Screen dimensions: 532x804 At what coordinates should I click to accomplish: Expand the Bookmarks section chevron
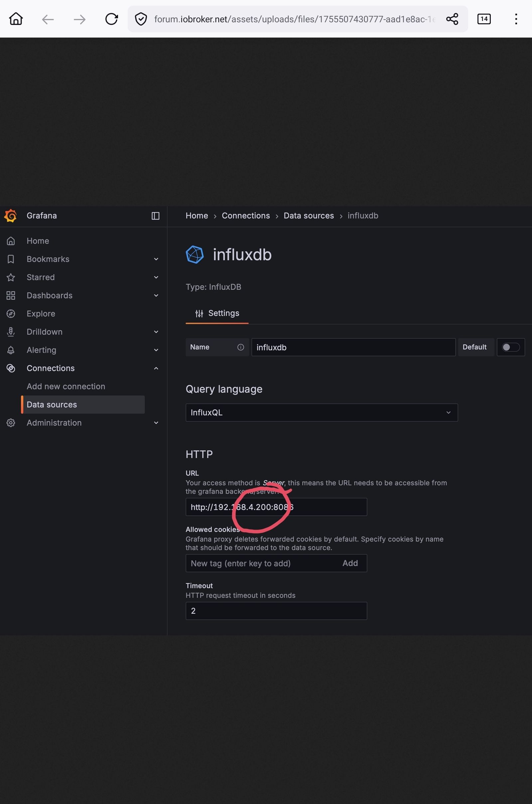coord(156,259)
